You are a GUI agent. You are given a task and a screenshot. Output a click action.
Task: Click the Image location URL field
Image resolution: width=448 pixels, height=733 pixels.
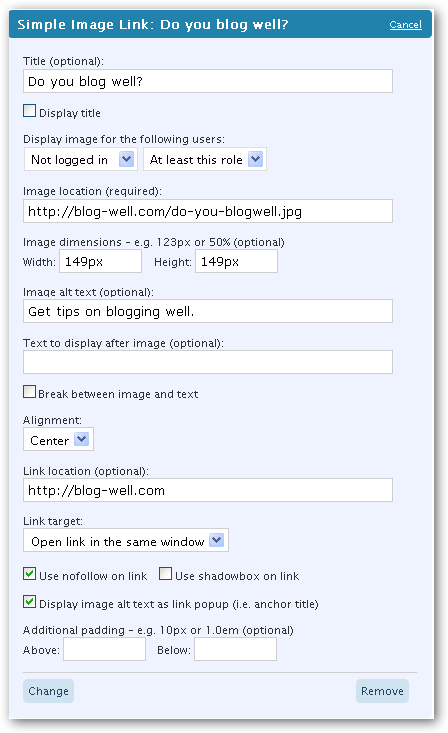[208, 211]
